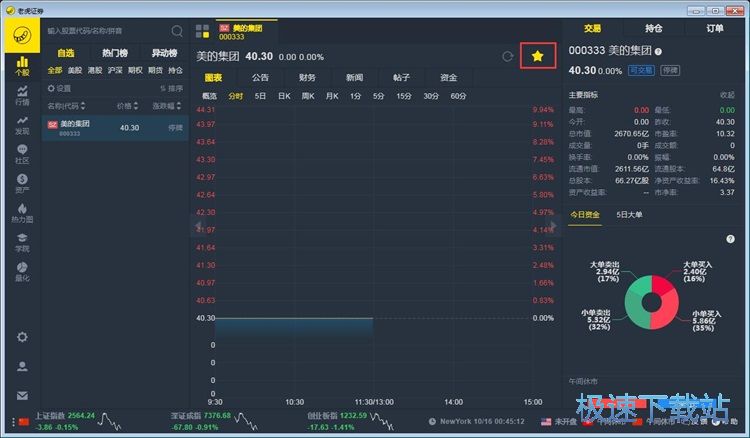Click help icon beside 000333 美的集团 title

659,52
